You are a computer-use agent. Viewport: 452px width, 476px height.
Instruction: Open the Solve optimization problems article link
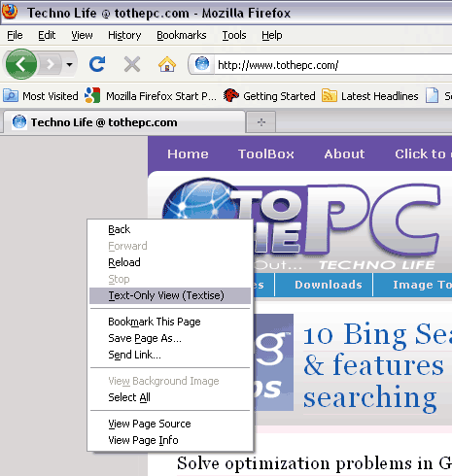coord(314,463)
